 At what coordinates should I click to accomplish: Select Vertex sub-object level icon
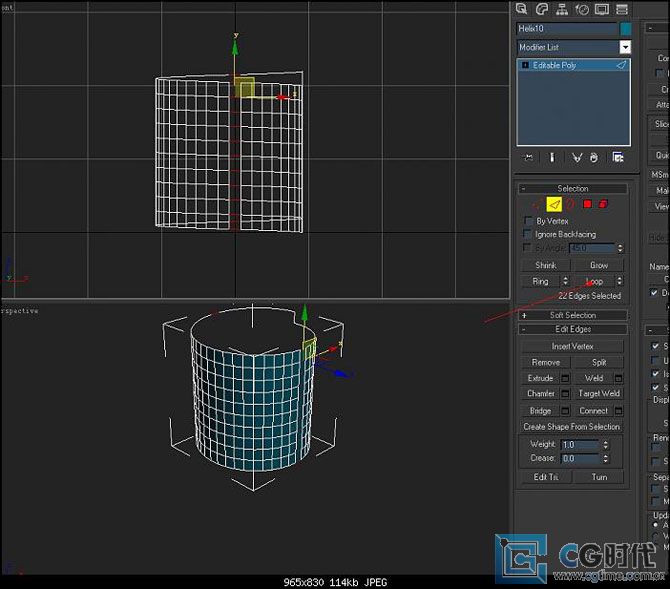538,205
